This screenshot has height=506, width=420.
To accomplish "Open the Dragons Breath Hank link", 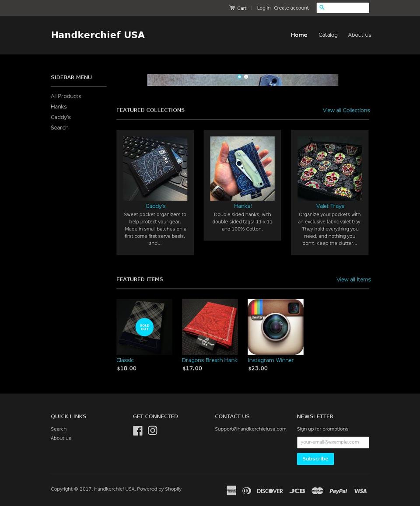I will click(x=210, y=360).
